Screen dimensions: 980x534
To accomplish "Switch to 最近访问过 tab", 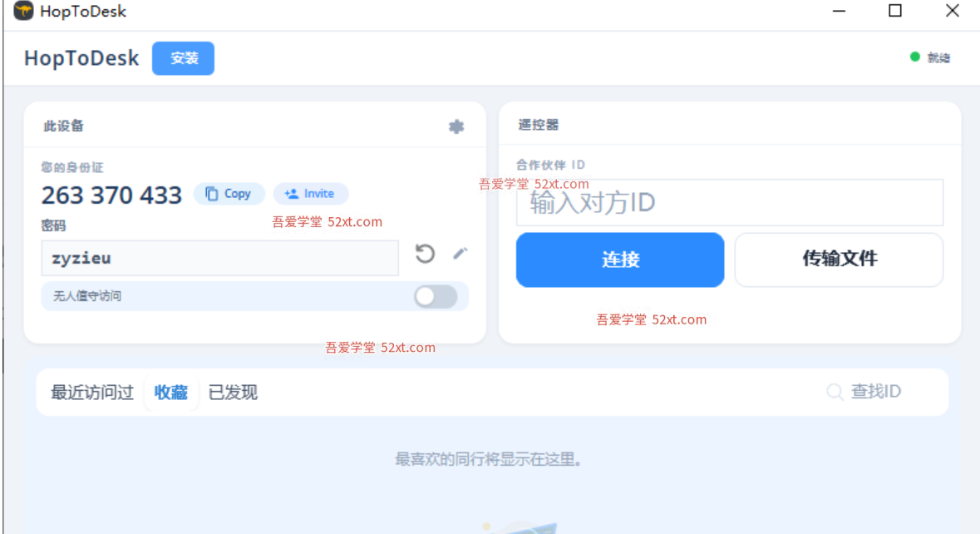I will point(92,393).
